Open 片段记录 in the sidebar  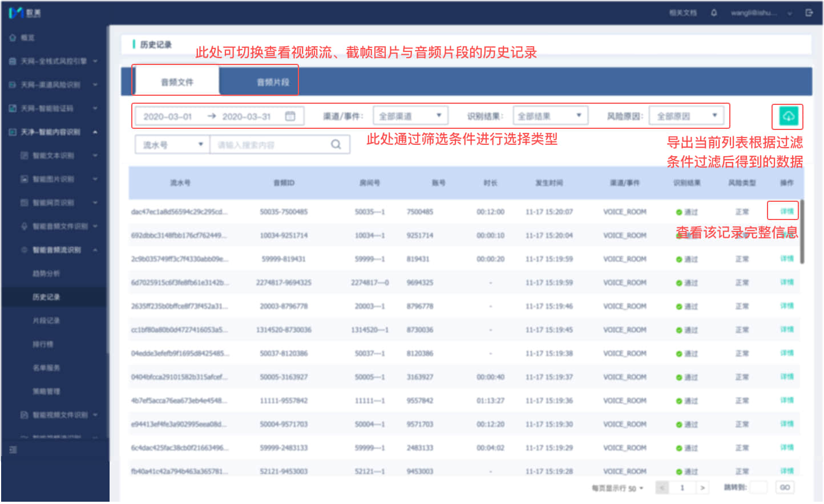[x=46, y=321]
